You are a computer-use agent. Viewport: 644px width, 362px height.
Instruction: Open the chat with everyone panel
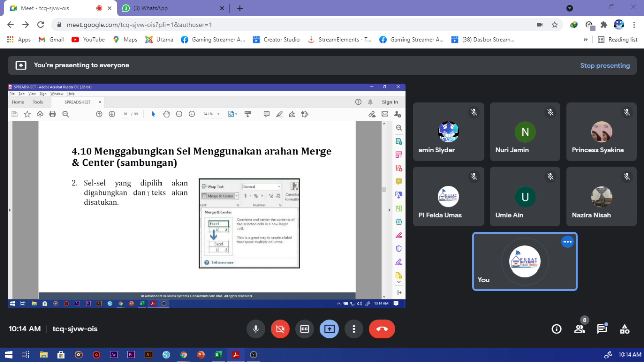click(x=602, y=329)
